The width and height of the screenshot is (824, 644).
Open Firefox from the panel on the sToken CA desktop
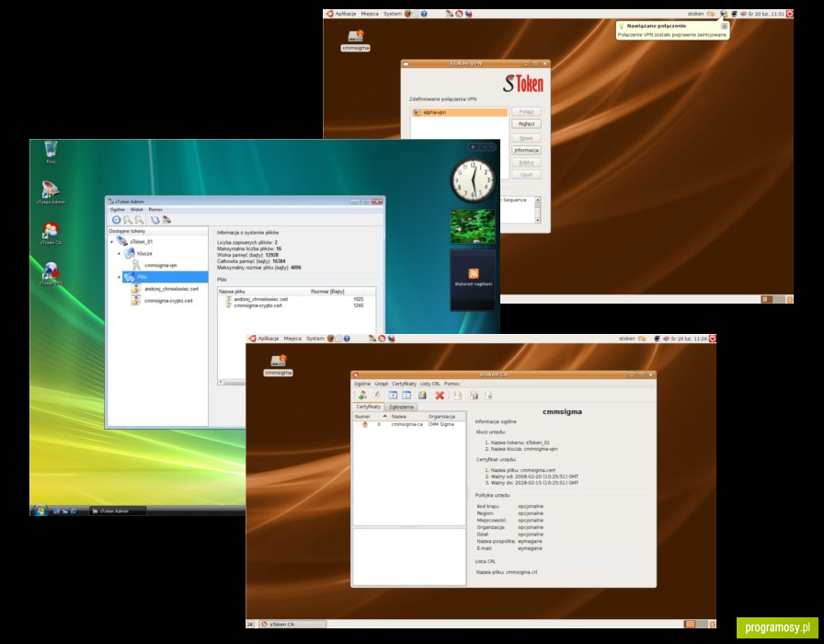[x=330, y=339]
